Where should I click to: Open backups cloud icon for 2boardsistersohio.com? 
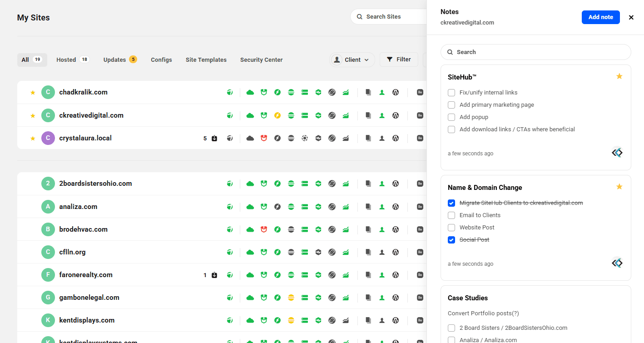point(250,184)
